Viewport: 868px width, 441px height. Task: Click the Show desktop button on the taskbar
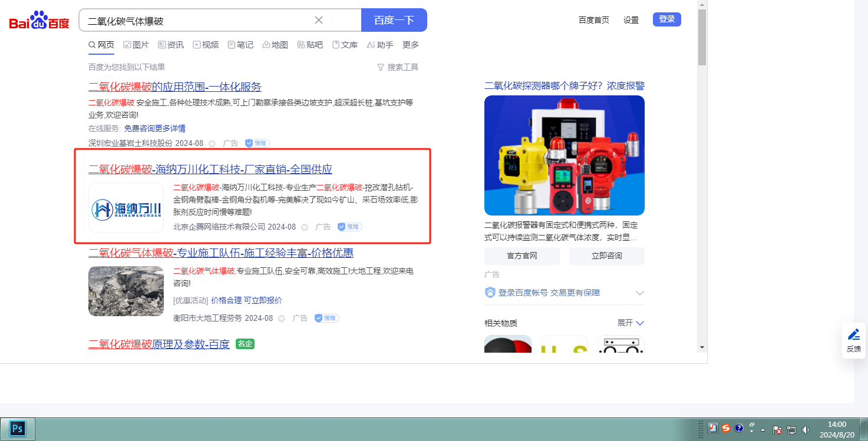(863, 429)
